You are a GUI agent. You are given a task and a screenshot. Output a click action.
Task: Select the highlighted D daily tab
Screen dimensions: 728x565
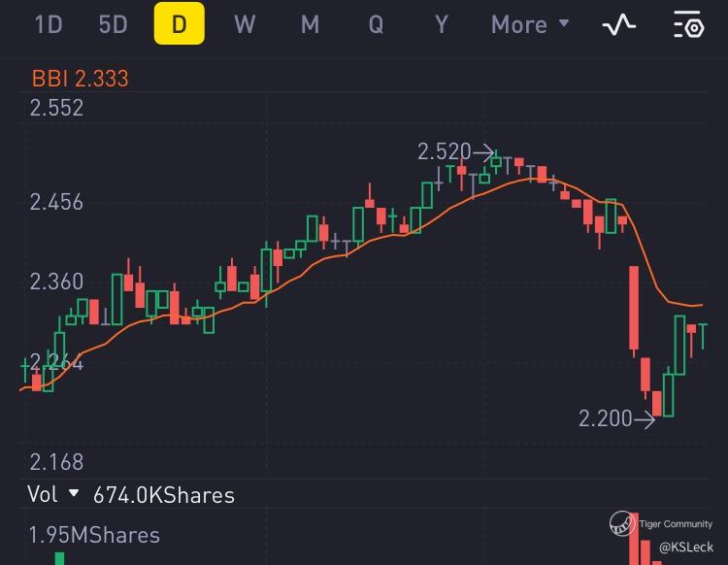coord(179,25)
